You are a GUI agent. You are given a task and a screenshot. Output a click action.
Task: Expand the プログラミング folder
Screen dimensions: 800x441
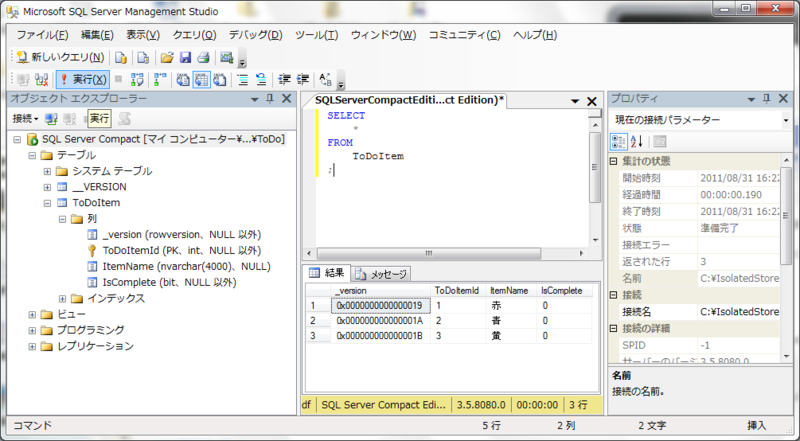(x=32, y=330)
